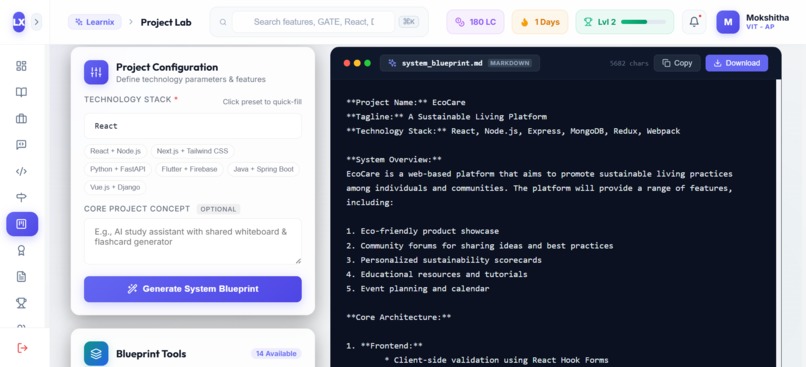Select the Python + FastAPI preset
This screenshot has height=367, width=806.
118,169
